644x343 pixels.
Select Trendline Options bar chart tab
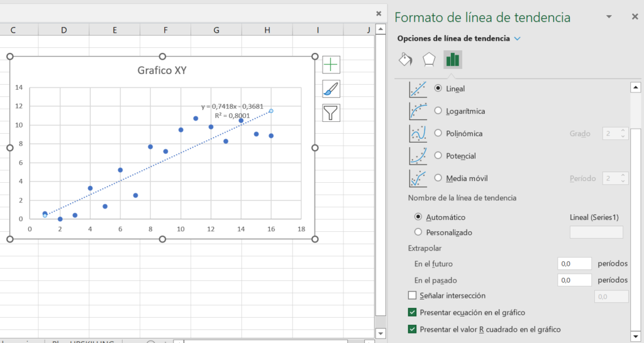click(x=453, y=60)
